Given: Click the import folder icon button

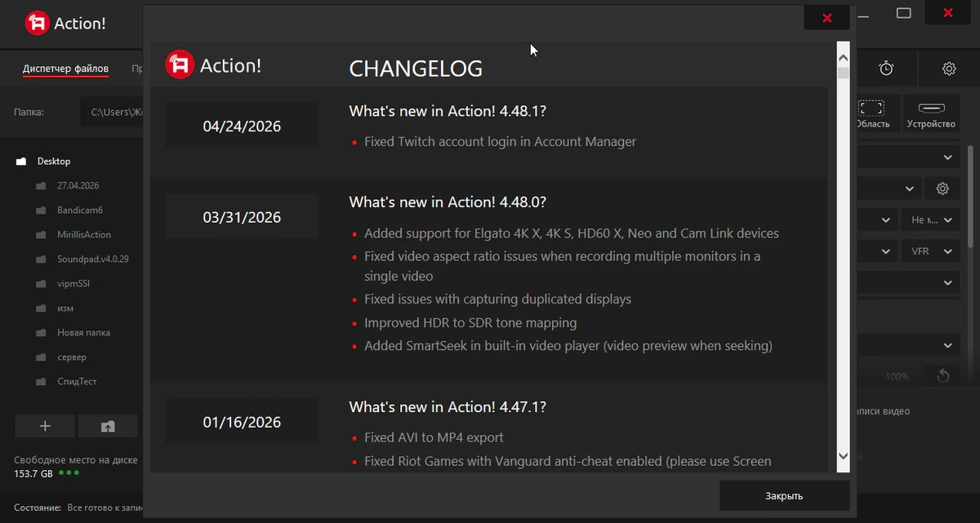Looking at the screenshot, I should pos(108,426).
